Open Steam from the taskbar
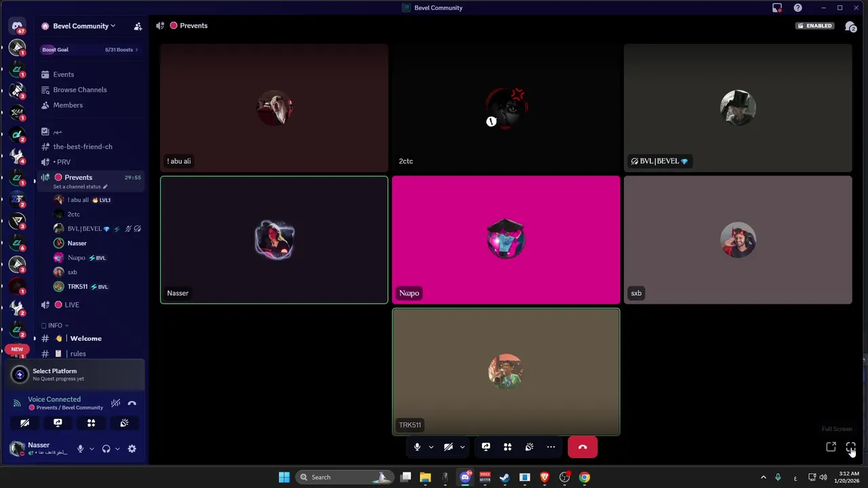This screenshot has width=868, height=488. [x=505, y=477]
